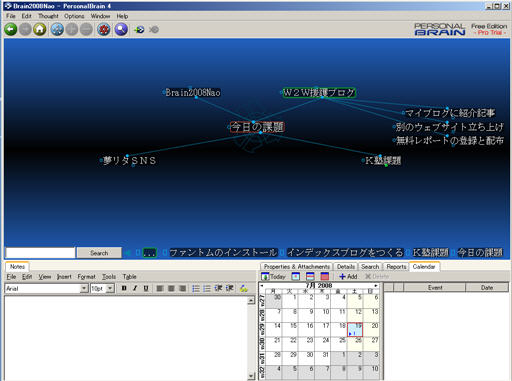
Task: Go back with the green arrow button
Action: pos(11,30)
